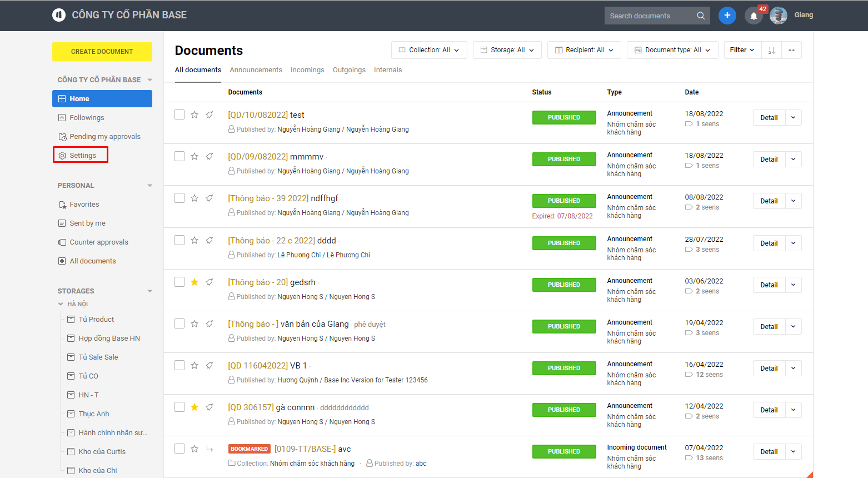868x478 pixels.
Task: Collapse the HÀ NỘI storage group
Action: point(61,304)
